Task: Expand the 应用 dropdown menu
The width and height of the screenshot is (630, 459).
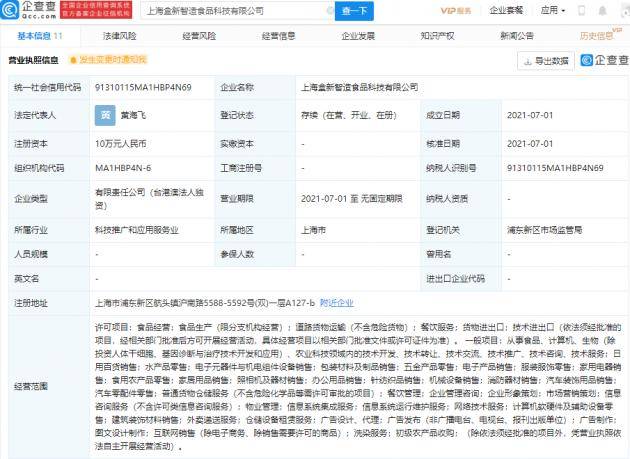Action: (x=553, y=10)
